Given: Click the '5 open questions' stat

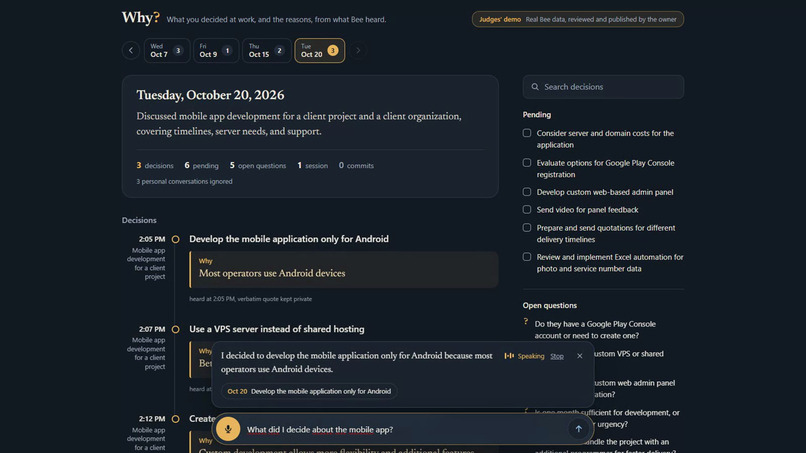Looking at the screenshot, I should coord(258,166).
